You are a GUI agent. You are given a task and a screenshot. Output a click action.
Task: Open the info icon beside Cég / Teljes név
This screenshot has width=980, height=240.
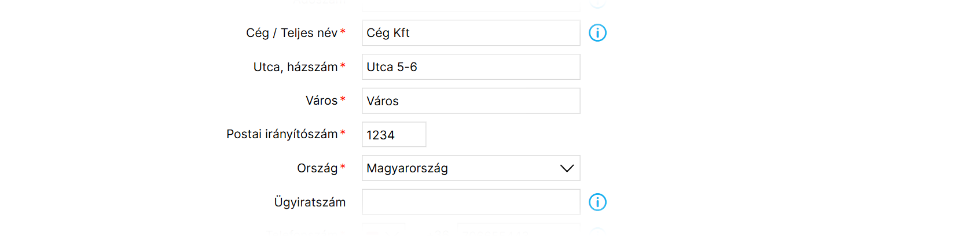pos(597,33)
